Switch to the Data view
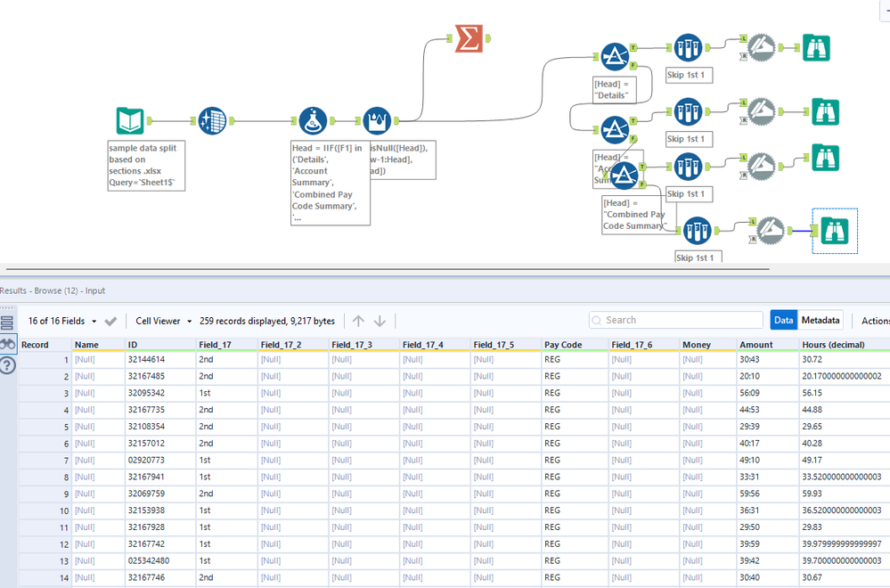Image resolution: width=890 pixels, height=588 pixels. coord(783,321)
